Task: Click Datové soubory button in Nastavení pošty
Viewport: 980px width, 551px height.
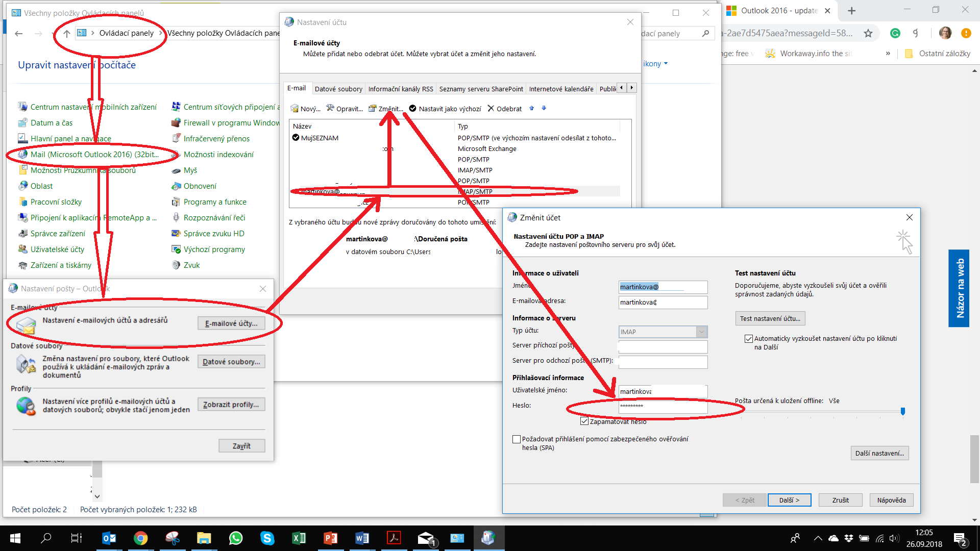Action: coord(231,362)
